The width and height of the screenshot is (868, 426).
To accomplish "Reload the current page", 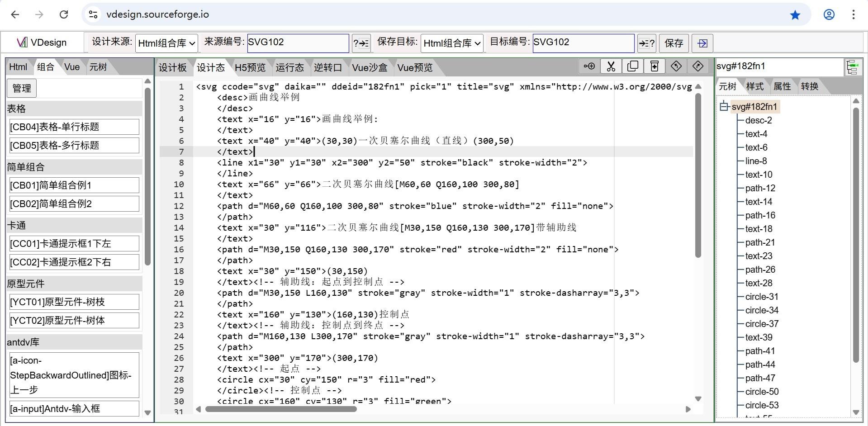I will (x=64, y=14).
